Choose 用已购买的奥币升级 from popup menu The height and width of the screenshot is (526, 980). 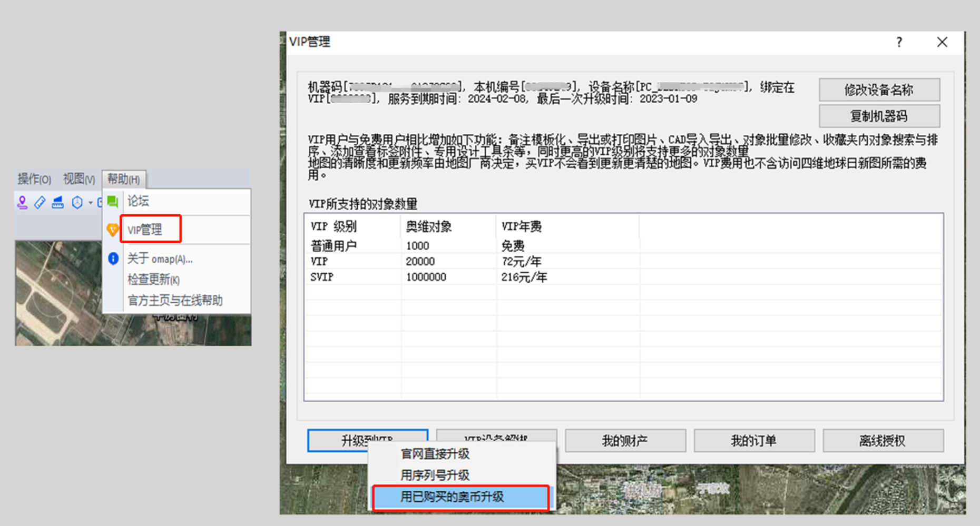coord(452,497)
